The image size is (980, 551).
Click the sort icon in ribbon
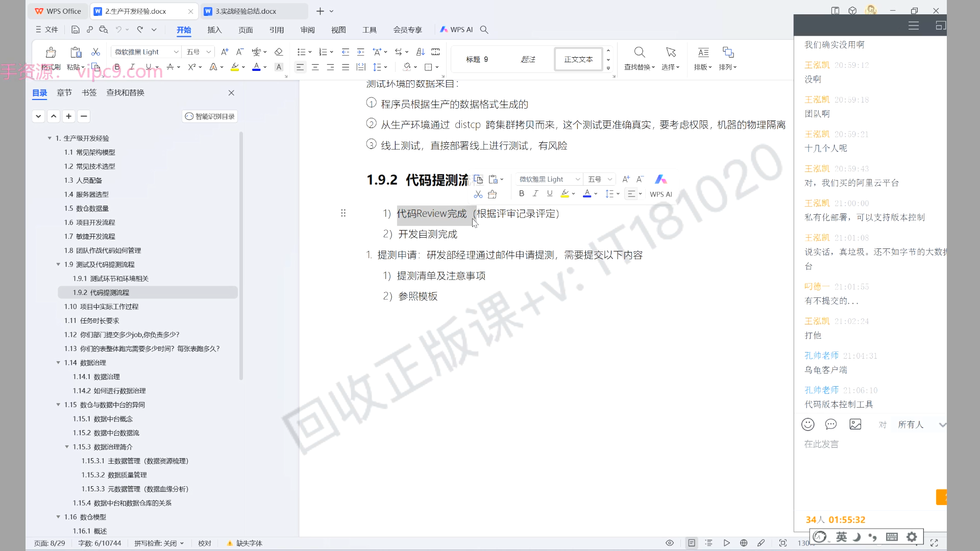point(420,52)
